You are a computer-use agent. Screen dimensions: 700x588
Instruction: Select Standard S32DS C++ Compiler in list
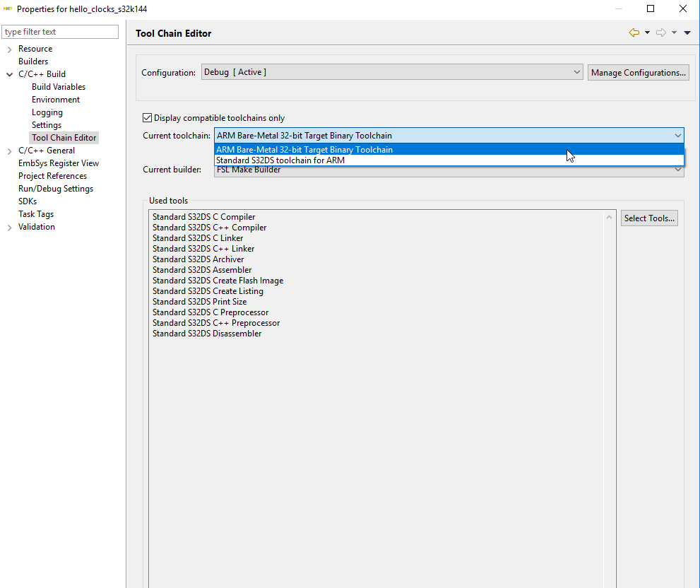[x=209, y=228]
